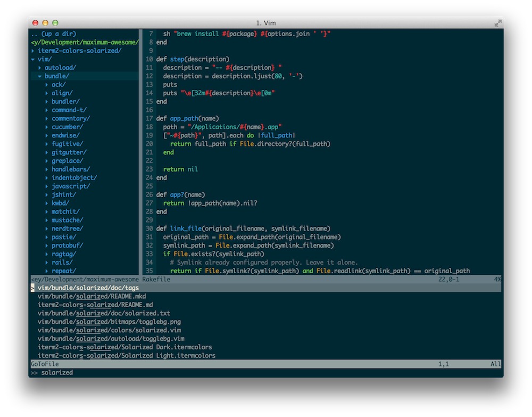
Task: Open iterm2-colors-solarized/README.md match
Action: click(x=95, y=305)
